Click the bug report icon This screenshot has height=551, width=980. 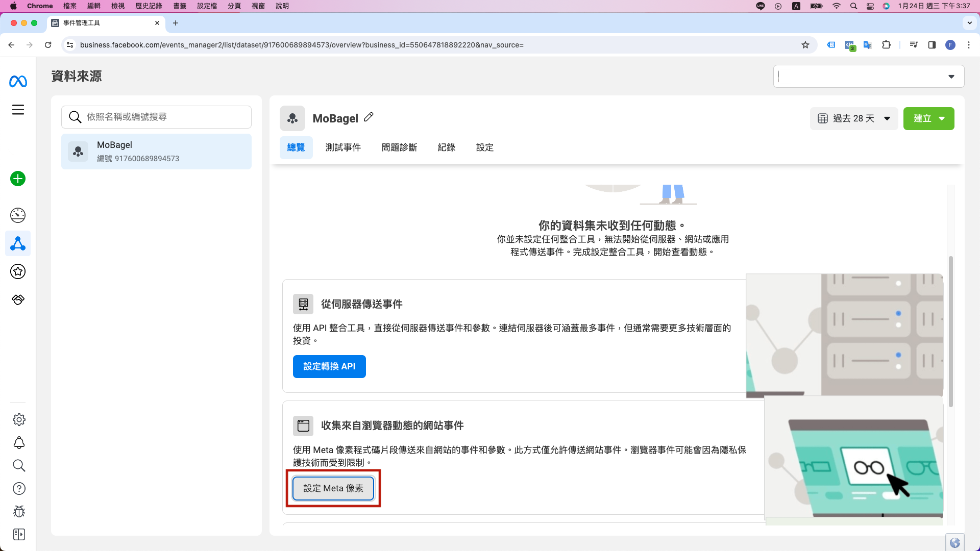19,511
